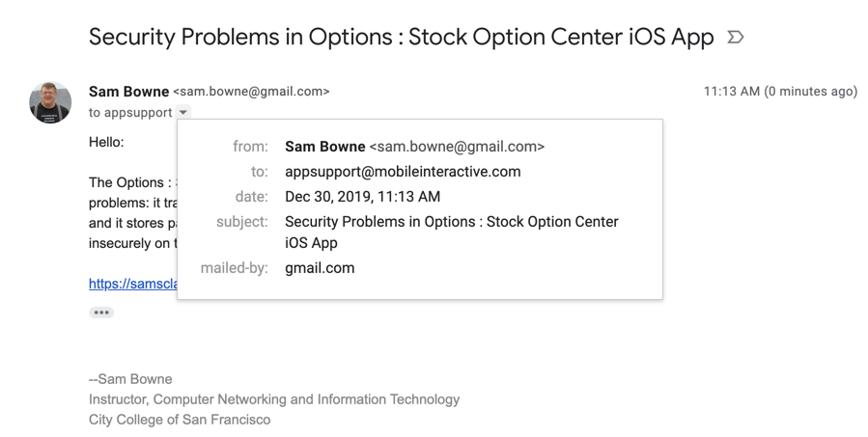Image resolution: width=868 pixels, height=437 pixels.
Task: Click gmail.com in mailed-by row
Action: pos(320,268)
